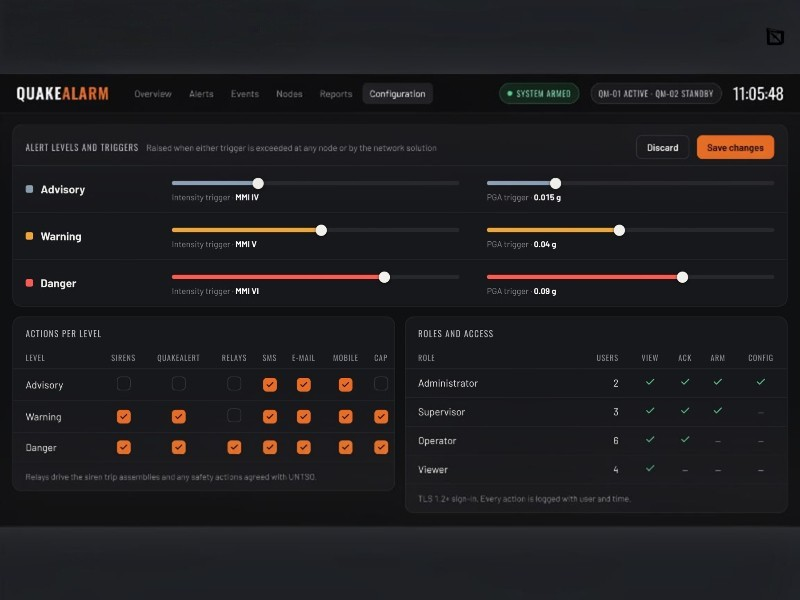
Task: Go to the Events tab
Action: pyautogui.click(x=245, y=94)
